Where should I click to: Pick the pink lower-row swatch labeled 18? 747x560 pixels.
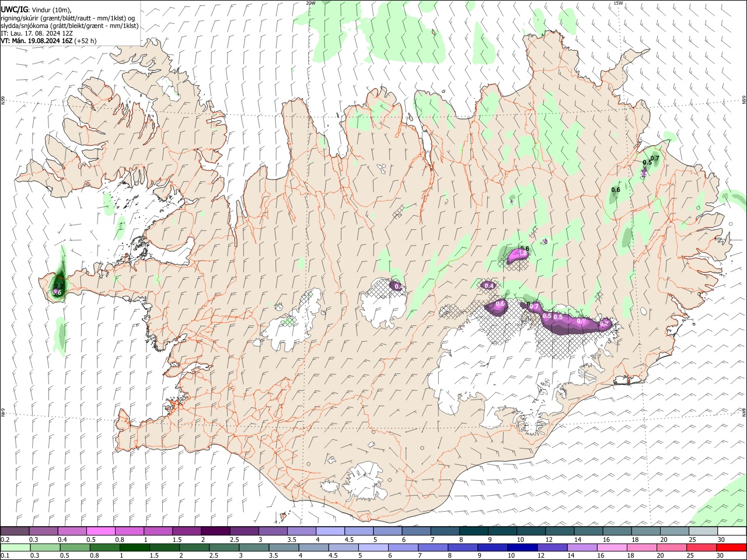(641, 548)
